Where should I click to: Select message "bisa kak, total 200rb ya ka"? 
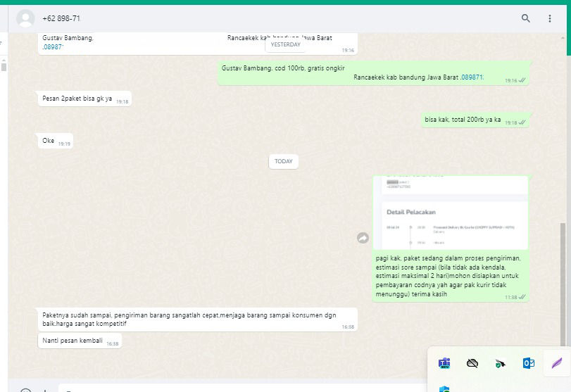[x=475, y=120]
